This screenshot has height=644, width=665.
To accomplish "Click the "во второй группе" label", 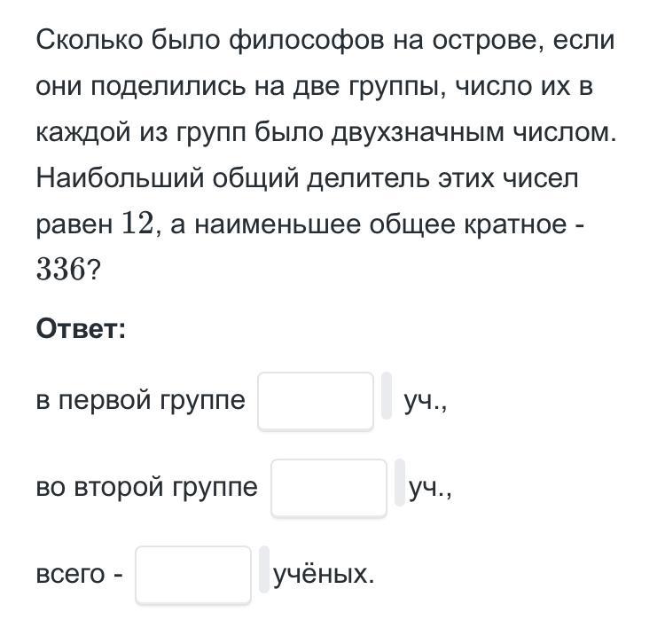I will click(147, 487).
